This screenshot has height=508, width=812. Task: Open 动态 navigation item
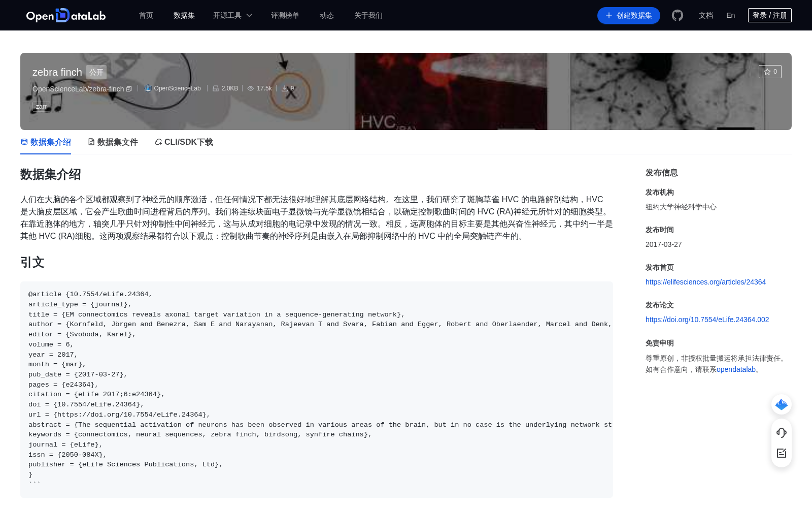pos(327,15)
